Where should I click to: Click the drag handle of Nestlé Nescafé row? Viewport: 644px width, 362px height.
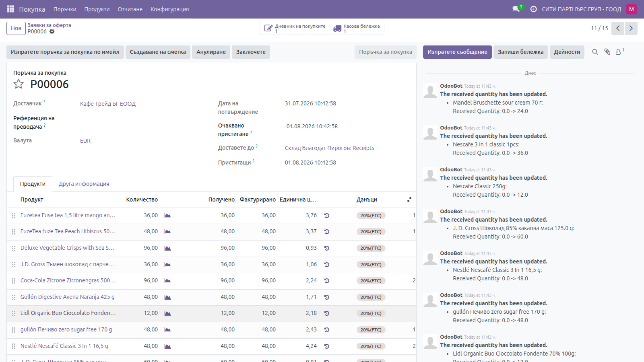[13, 346]
